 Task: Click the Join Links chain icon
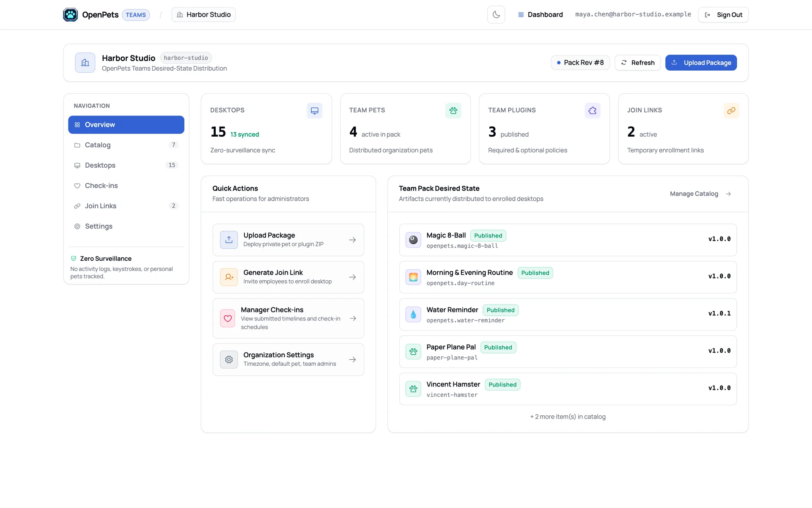click(x=731, y=110)
